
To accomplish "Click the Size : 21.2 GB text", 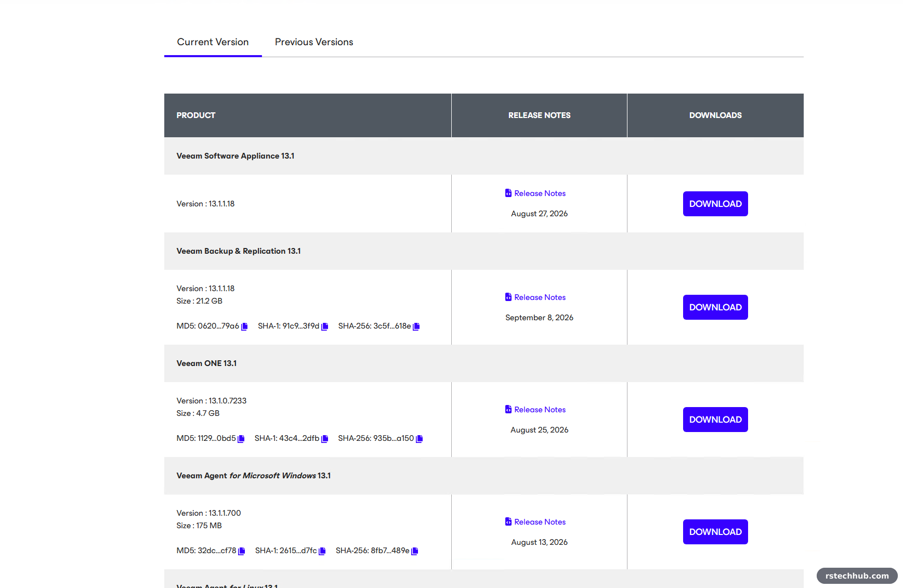I will (200, 301).
